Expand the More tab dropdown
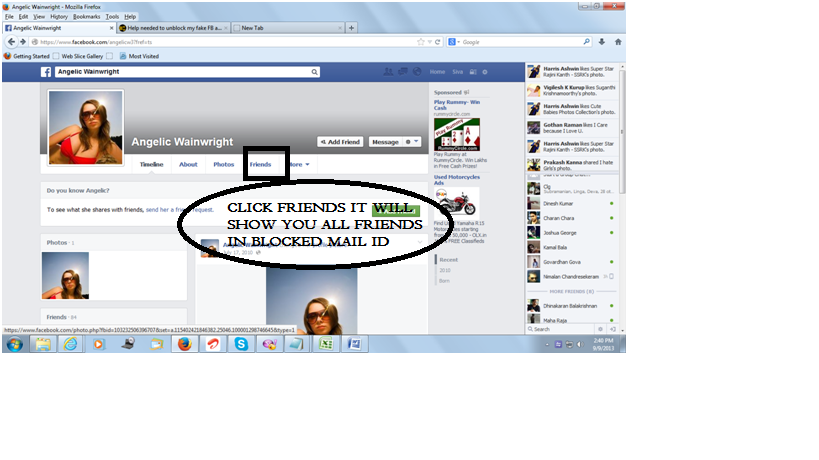The height and width of the screenshot is (460, 819). (x=300, y=164)
